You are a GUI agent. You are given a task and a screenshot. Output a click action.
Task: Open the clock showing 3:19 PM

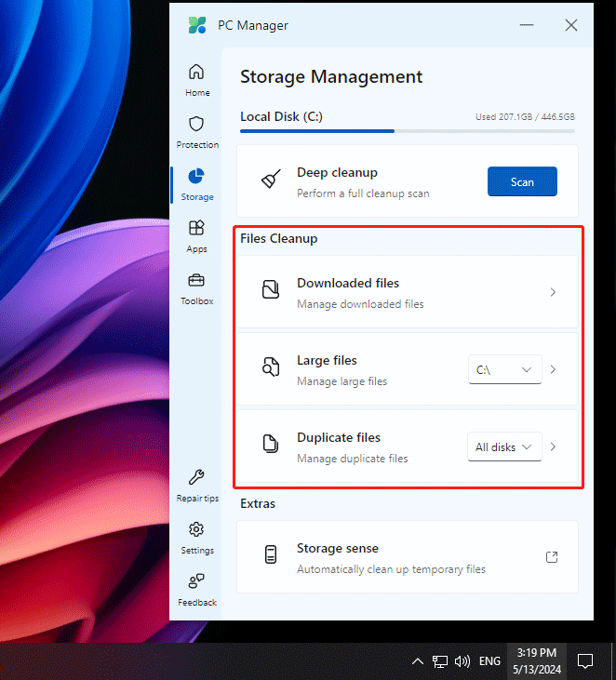pos(537,660)
